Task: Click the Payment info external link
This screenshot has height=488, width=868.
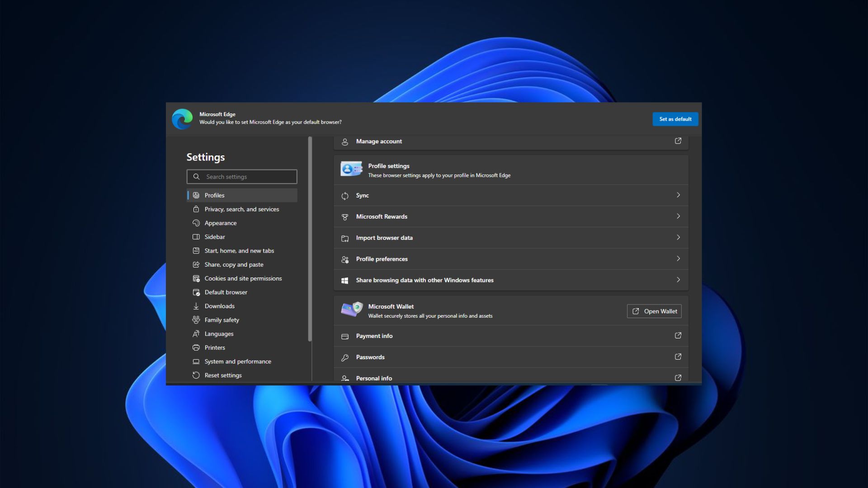Action: point(677,335)
